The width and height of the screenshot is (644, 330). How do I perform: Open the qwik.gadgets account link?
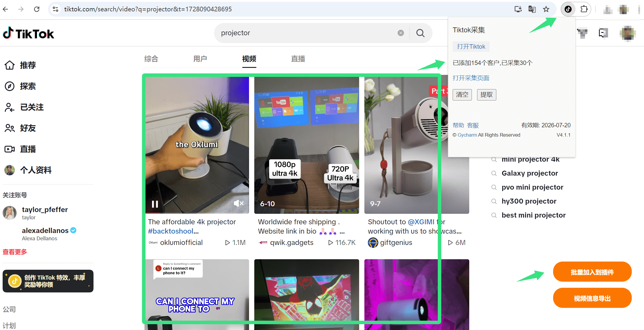pyautogui.click(x=286, y=243)
